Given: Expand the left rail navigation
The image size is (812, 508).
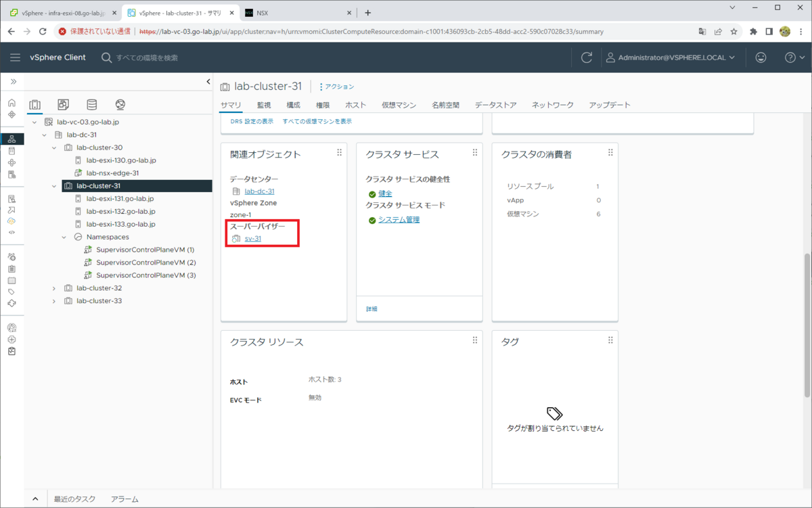Looking at the screenshot, I should coord(12,82).
